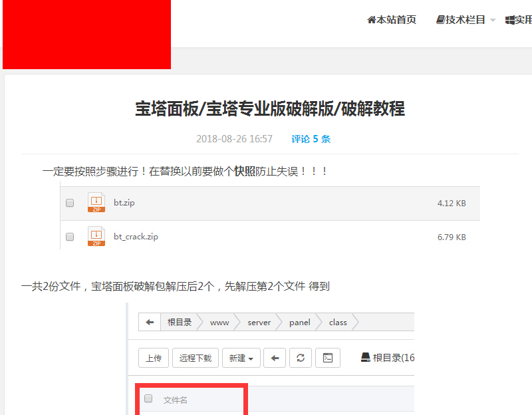The image size is (532, 415).
Task: Expand the 技术栏目 dropdown arrow
Action: tap(493, 21)
